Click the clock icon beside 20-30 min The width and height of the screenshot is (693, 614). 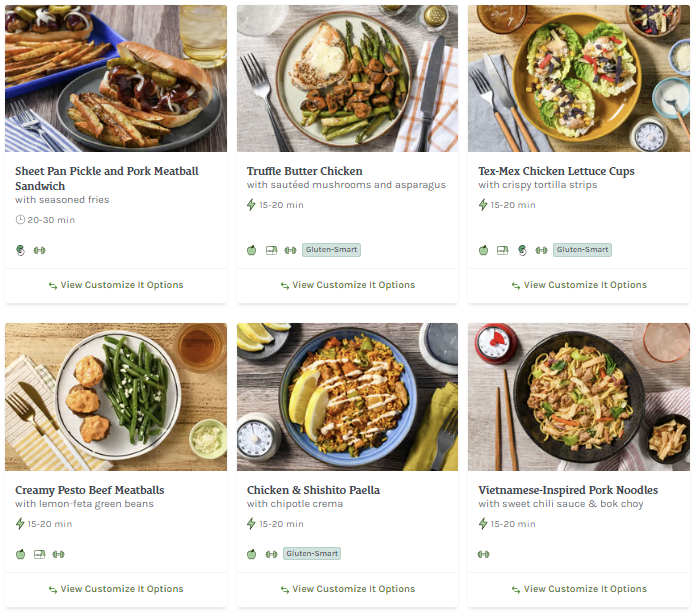pos(20,220)
